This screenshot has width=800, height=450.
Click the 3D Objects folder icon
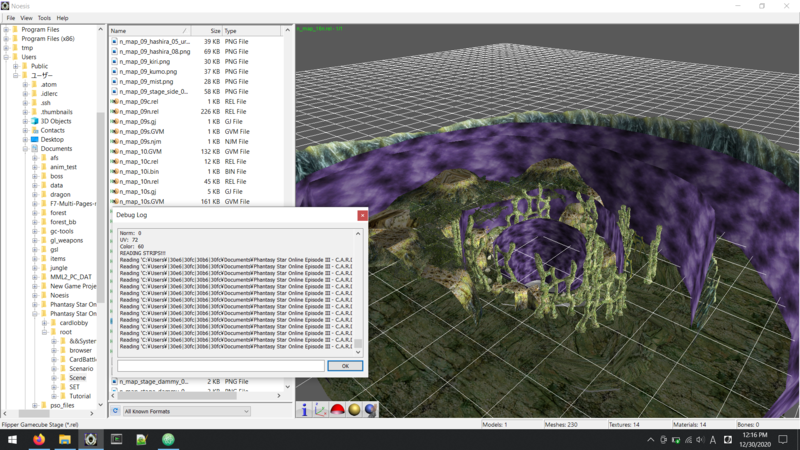tap(35, 121)
